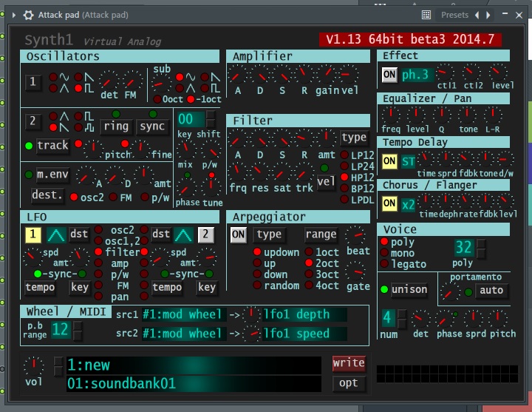The width and height of the screenshot is (532, 412).
Task: Increase poly voice count stepper
Action: tap(481, 244)
